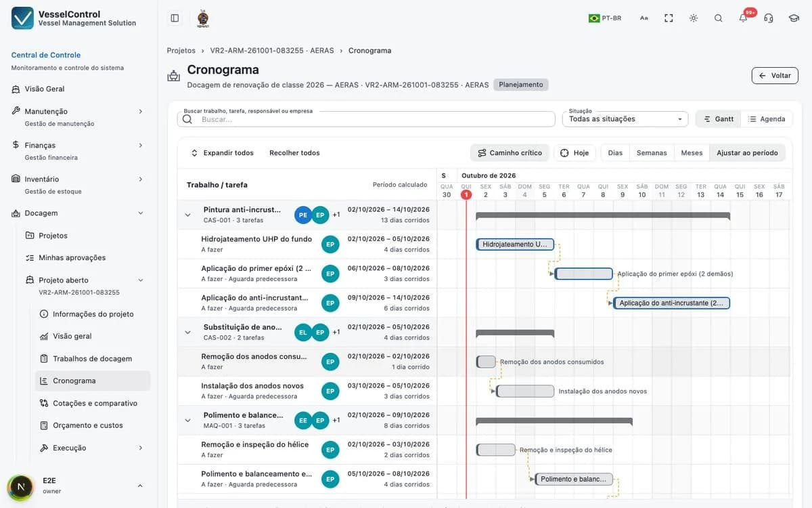Image resolution: width=812 pixels, height=508 pixels.
Task: Open the graduation cap tutorial icon
Action: coord(794,18)
